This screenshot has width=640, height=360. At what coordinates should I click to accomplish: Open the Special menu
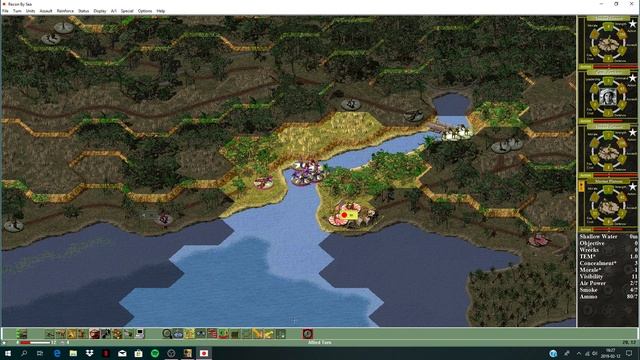point(127,11)
